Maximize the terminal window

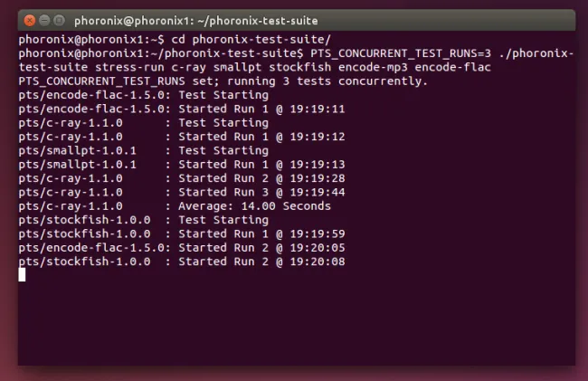point(59,20)
